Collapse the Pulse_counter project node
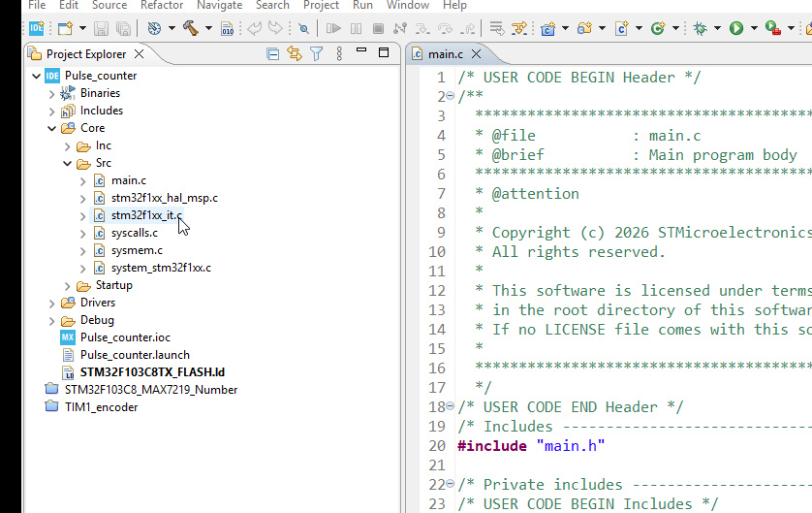 click(36, 77)
